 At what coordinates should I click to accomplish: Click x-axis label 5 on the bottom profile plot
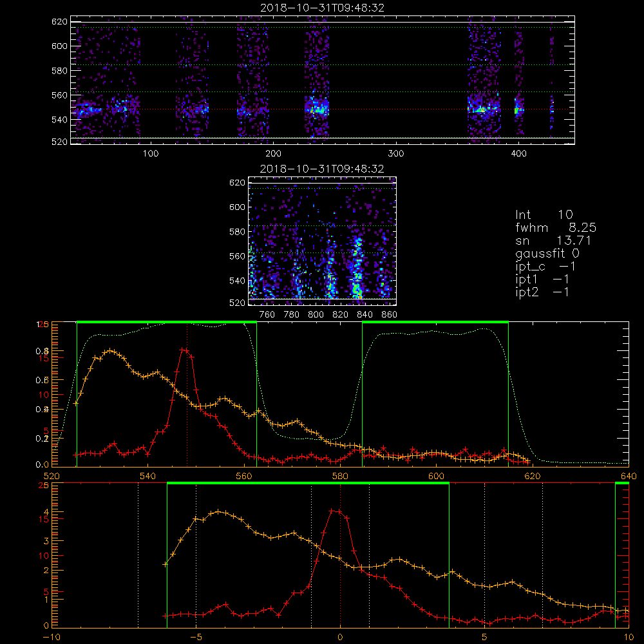[x=485, y=637]
